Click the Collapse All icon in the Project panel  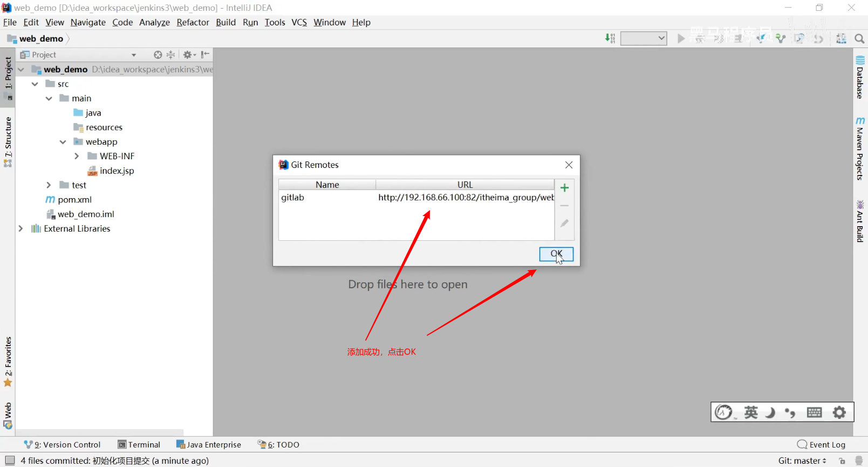[x=171, y=55]
